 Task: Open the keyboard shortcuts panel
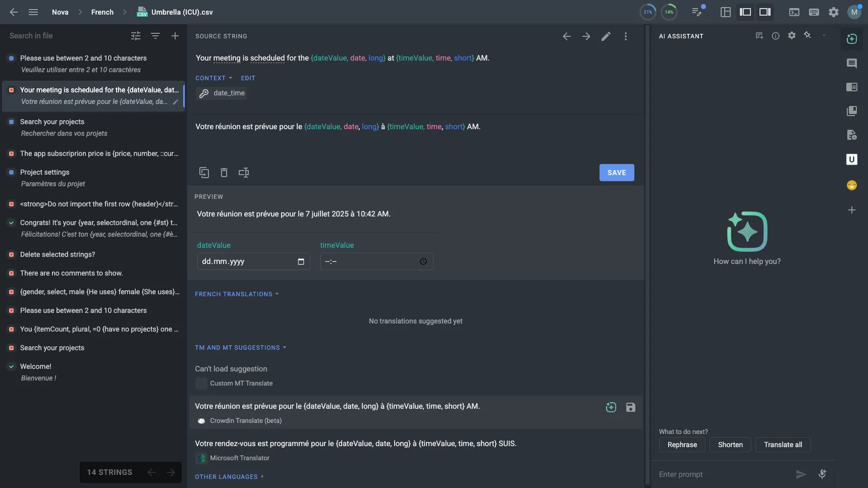click(813, 12)
